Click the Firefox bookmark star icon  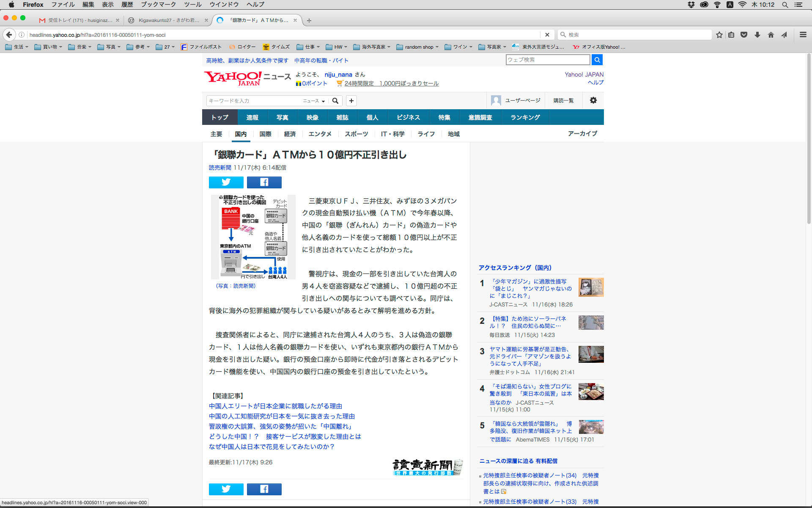point(719,35)
